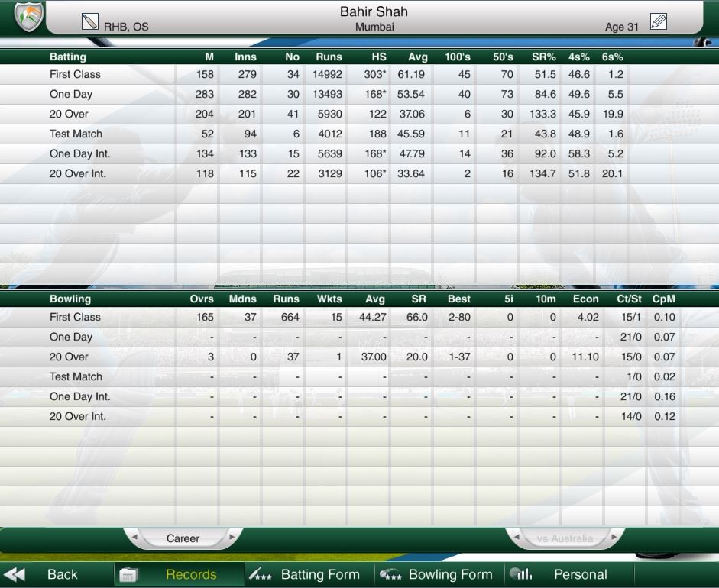Click the HS batting column header
Image resolution: width=719 pixels, height=588 pixels.
(379, 57)
